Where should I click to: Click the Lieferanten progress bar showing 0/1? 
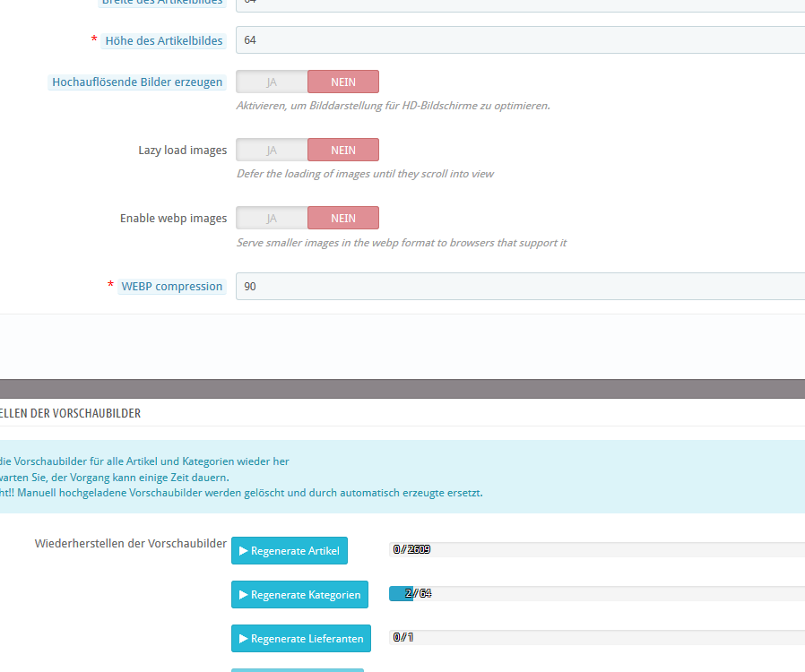(596, 637)
